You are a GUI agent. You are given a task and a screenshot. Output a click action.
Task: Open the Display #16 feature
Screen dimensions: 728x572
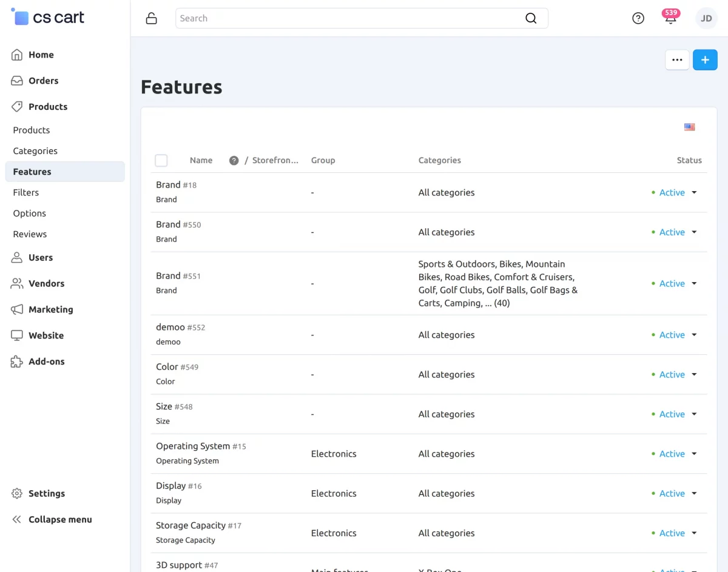[x=170, y=486]
